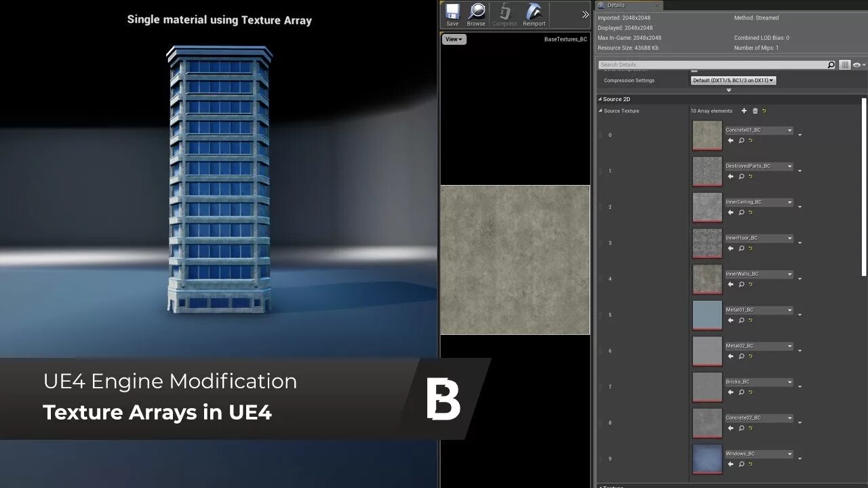Click the Reimport toolbar icon
The height and width of the screenshot is (488, 868).
click(534, 15)
